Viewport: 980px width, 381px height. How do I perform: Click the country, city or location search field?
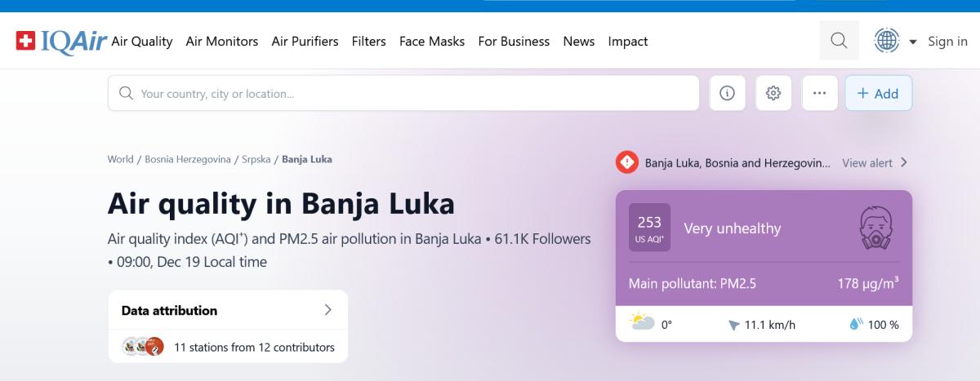[x=408, y=93]
